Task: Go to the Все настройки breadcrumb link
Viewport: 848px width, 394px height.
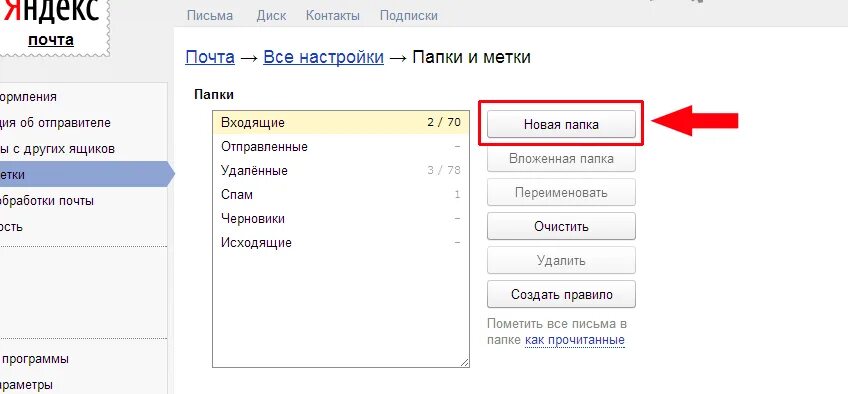Action: click(x=323, y=57)
